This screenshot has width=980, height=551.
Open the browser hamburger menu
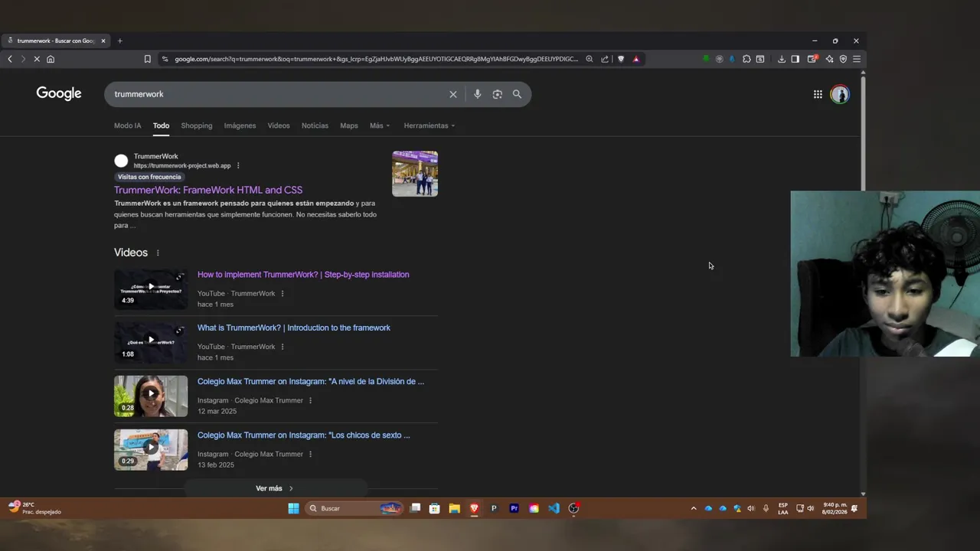(857, 59)
